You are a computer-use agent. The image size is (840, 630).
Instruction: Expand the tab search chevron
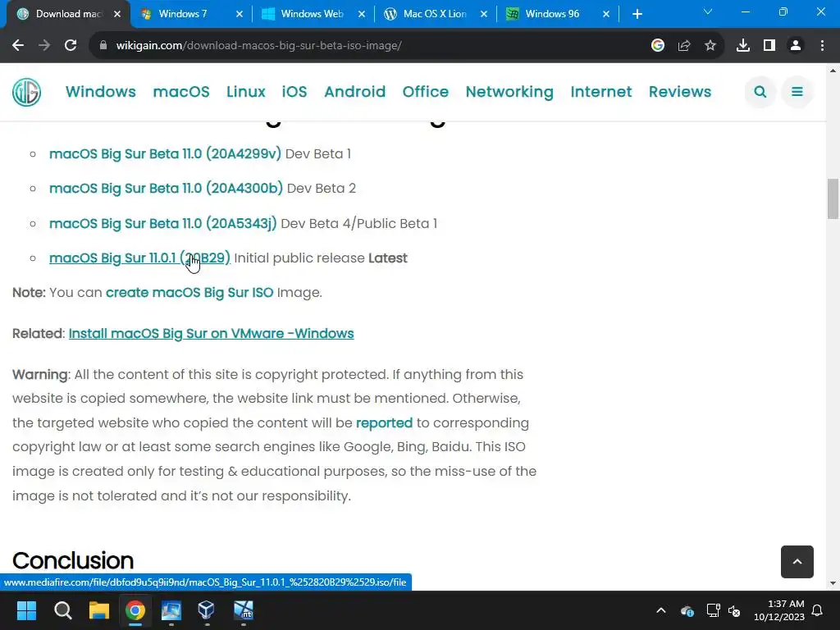[x=708, y=11]
